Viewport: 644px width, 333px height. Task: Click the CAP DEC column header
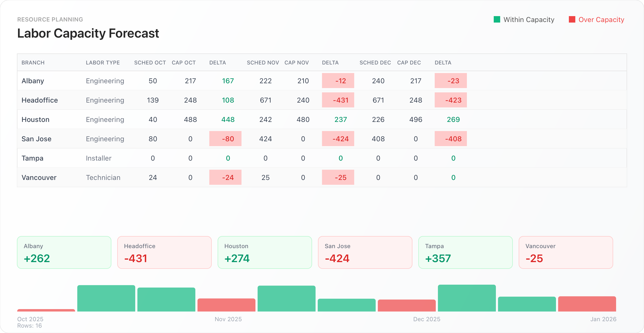[409, 63]
